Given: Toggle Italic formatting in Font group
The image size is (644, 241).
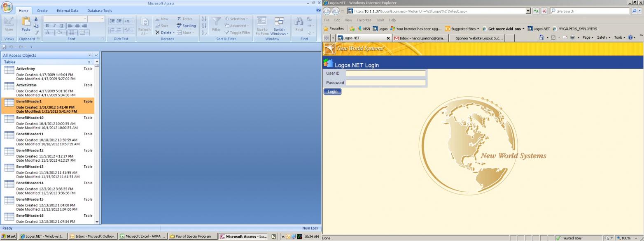Looking at the screenshot, I should pyautogui.click(x=54, y=25).
